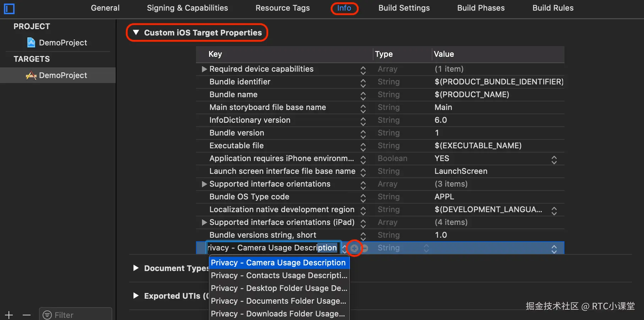Pick Privacy - Desktop Folder Usage option
This screenshot has width=644, height=320.
click(x=279, y=288)
